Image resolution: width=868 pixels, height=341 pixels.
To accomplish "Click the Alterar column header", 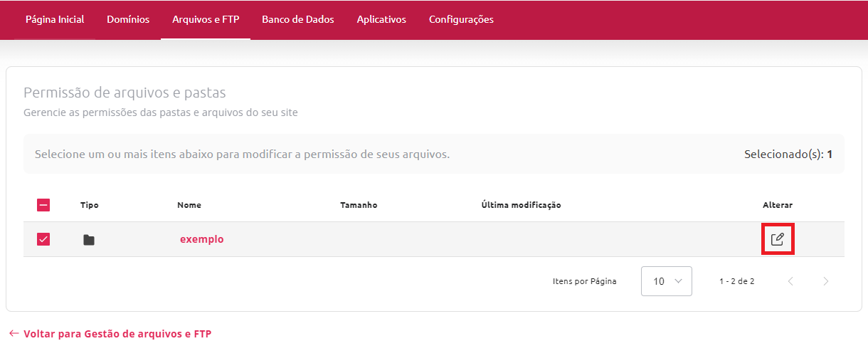I will click(778, 205).
